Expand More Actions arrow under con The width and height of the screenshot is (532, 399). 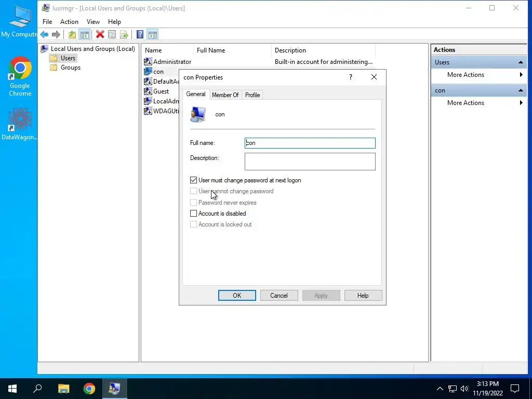coord(521,103)
